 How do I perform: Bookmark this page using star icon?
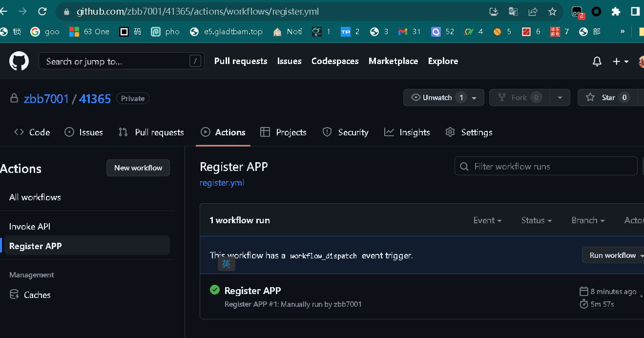click(x=552, y=11)
